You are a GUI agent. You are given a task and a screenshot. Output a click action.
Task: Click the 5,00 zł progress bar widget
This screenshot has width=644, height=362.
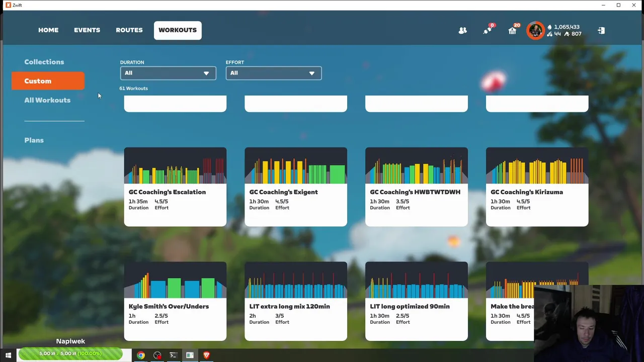coord(70,354)
